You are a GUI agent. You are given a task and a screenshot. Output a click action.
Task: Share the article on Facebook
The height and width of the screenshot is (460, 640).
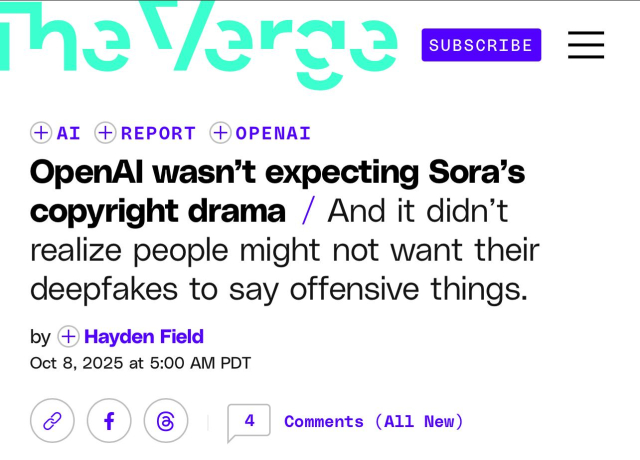click(x=109, y=421)
